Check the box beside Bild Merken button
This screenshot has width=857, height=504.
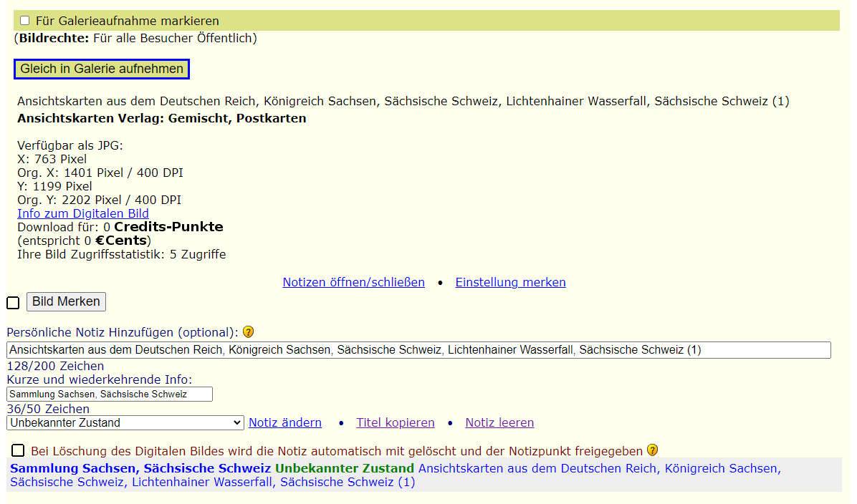pos(13,303)
